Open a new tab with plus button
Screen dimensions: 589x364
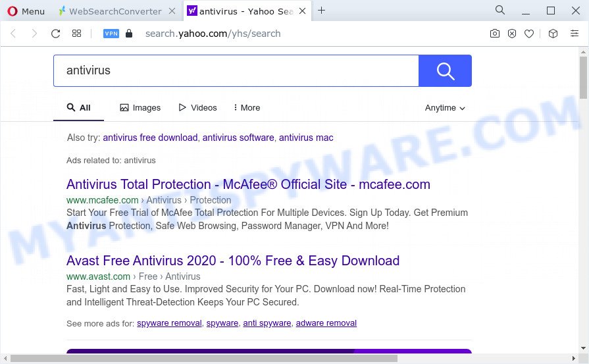coord(322,11)
